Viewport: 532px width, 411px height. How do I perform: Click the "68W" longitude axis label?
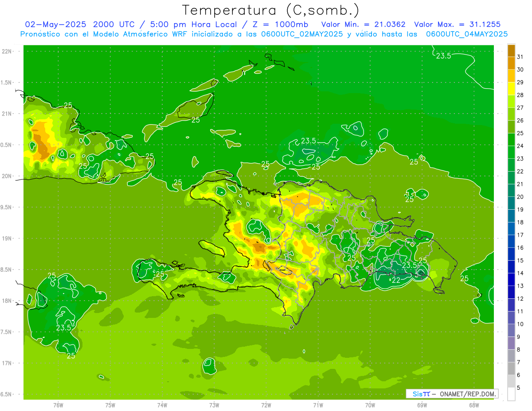point(474,405)
